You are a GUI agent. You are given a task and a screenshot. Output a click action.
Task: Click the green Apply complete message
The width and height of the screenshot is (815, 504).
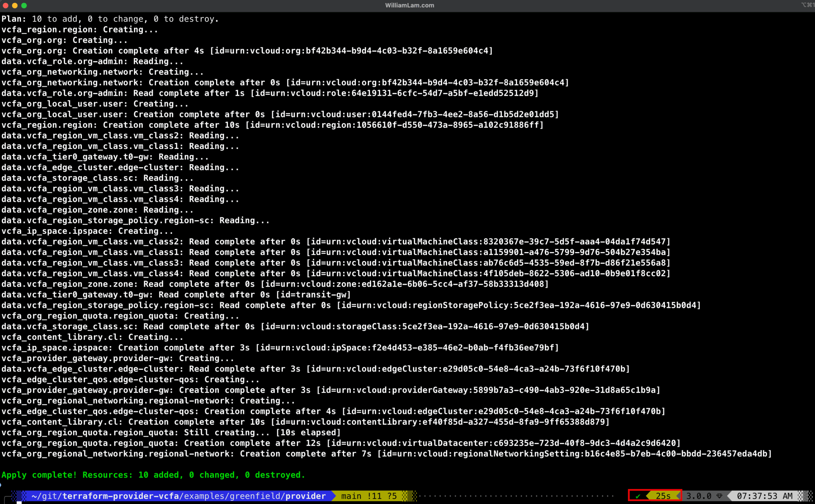(x=152, y=475)
